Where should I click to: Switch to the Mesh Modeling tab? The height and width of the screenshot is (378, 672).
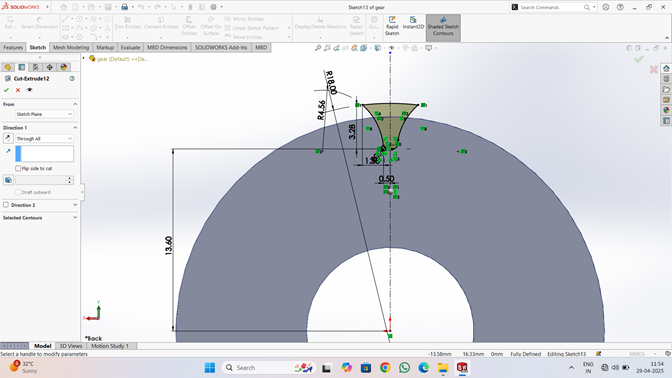point(71,48)
